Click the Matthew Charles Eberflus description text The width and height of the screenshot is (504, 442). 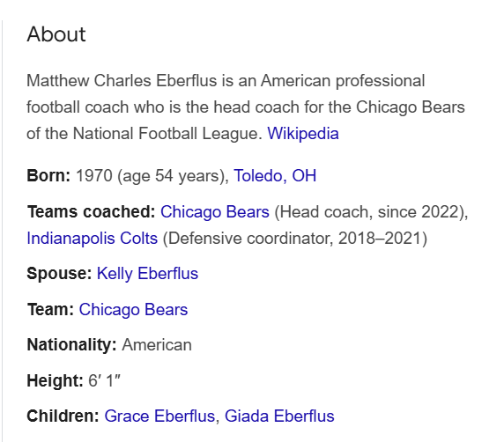click(246, 107)
